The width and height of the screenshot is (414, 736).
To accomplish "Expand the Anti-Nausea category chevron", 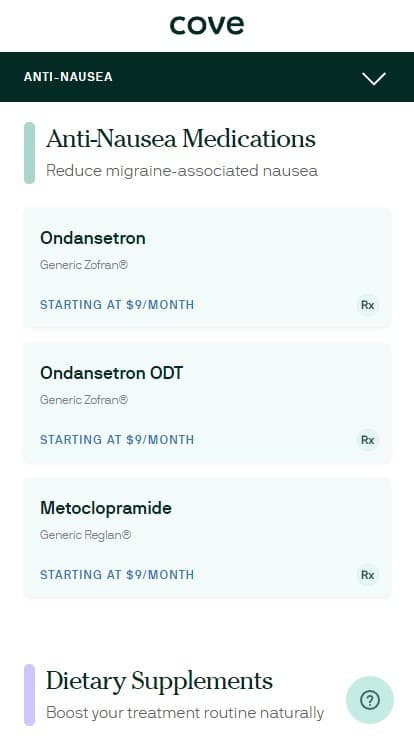I will click(x=374, y=78).
